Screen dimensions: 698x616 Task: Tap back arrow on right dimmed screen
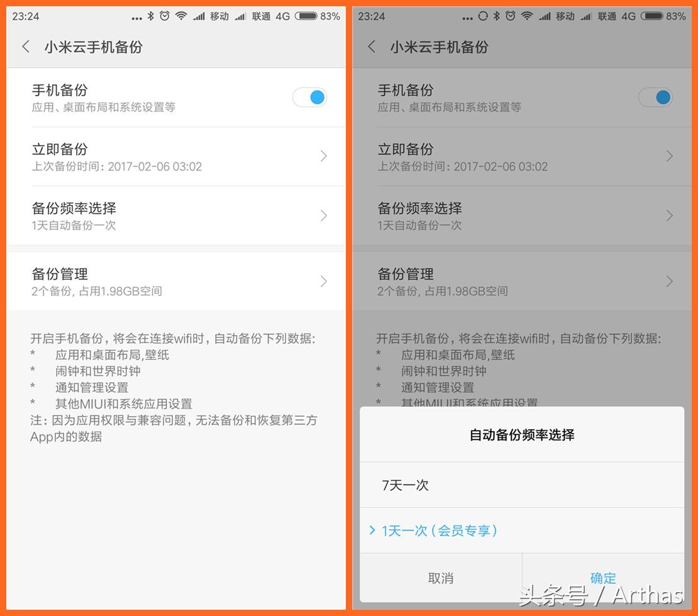372,47
